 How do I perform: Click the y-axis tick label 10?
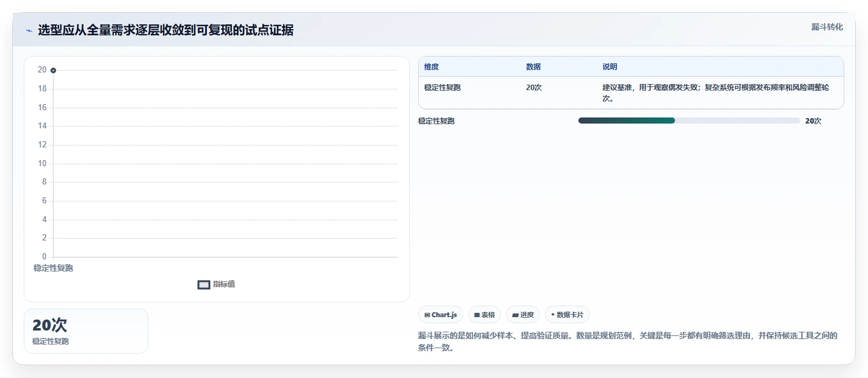click(x=42, y=163)
